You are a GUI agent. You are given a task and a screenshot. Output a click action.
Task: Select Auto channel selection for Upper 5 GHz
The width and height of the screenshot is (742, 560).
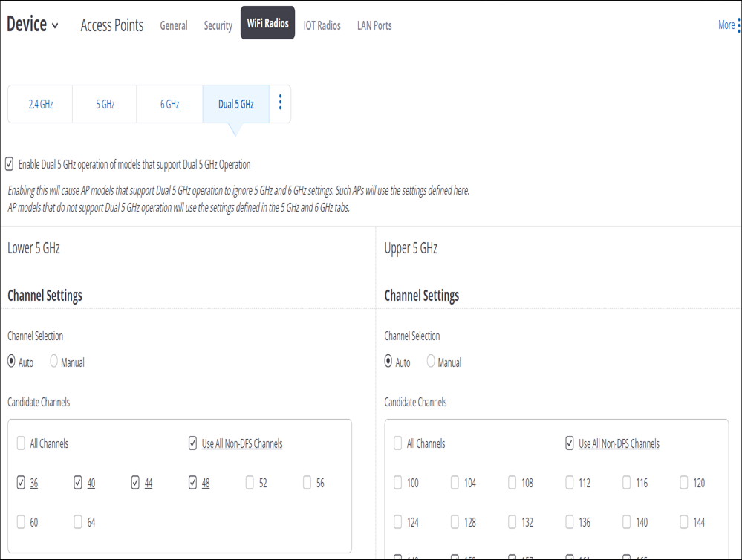click(x=388, y=361)
